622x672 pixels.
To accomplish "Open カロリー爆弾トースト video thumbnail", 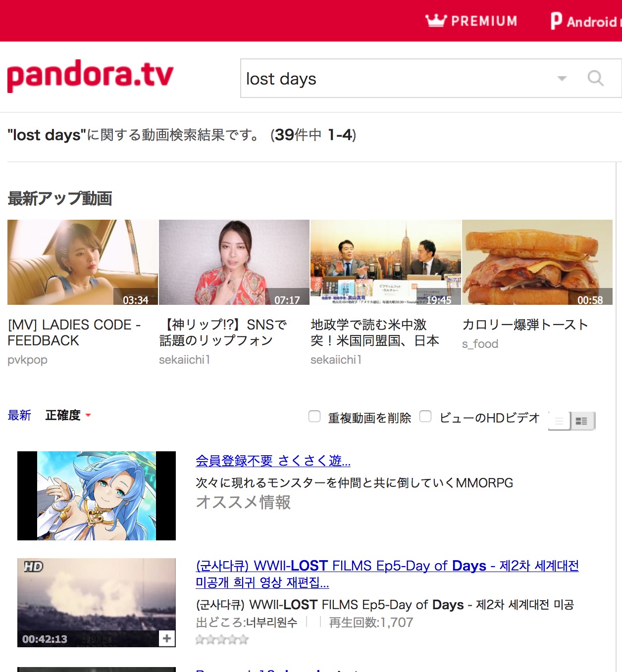I will [x=537, y=262].
